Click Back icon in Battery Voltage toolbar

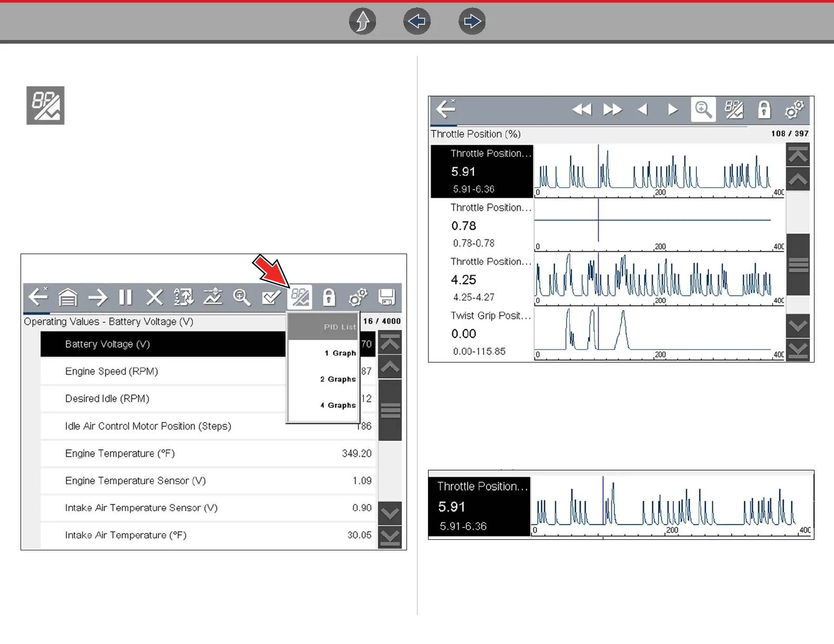[38, 297]
